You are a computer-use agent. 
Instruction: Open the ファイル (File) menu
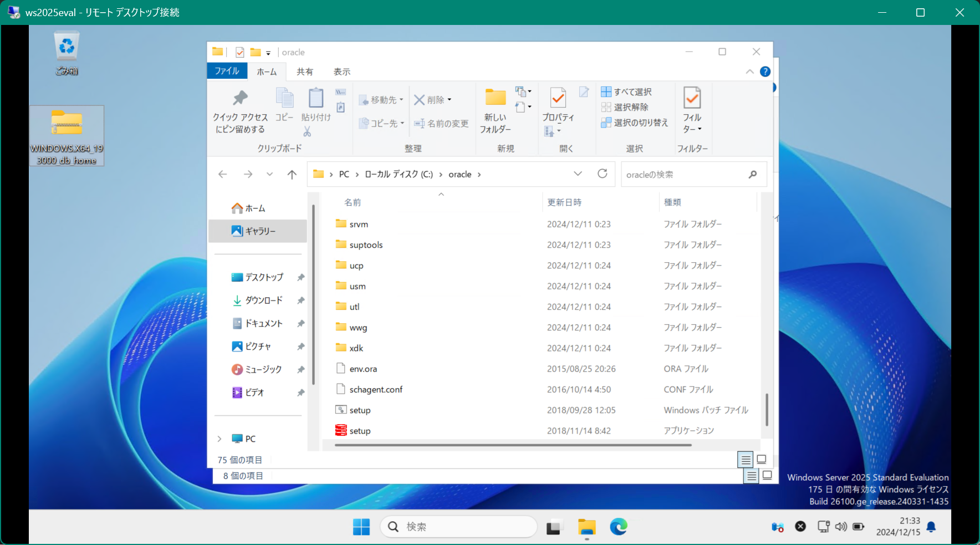227,71
